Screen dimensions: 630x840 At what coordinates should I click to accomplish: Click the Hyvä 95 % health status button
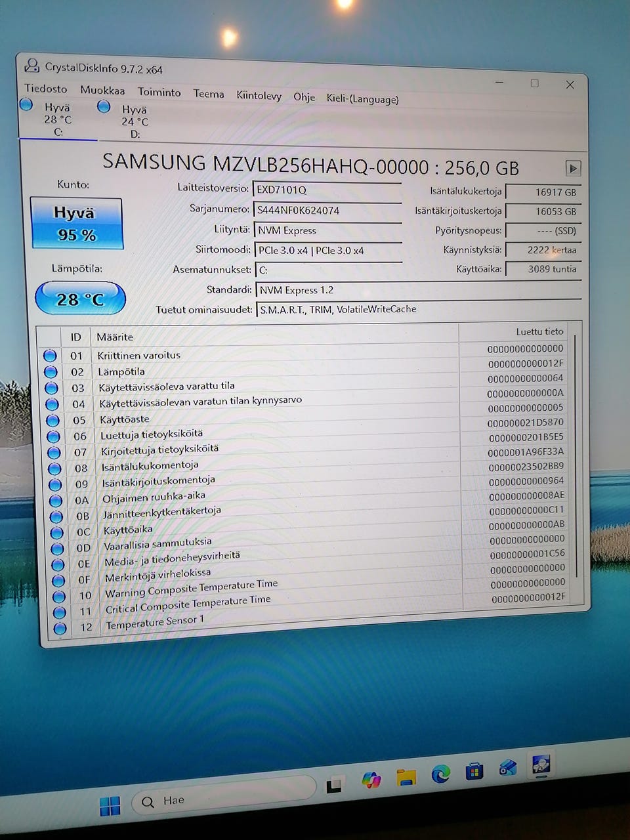76,224
